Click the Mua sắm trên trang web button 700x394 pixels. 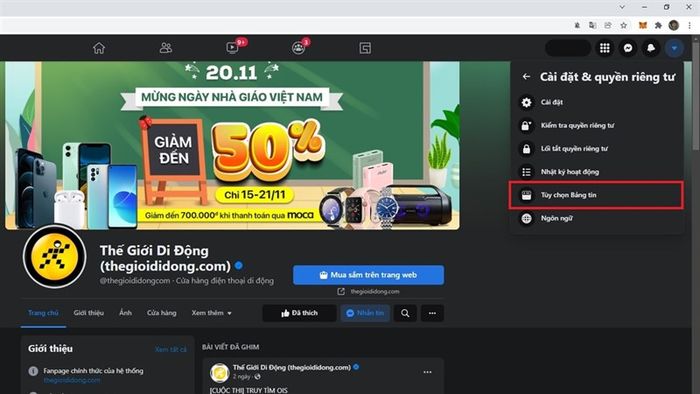368,275
